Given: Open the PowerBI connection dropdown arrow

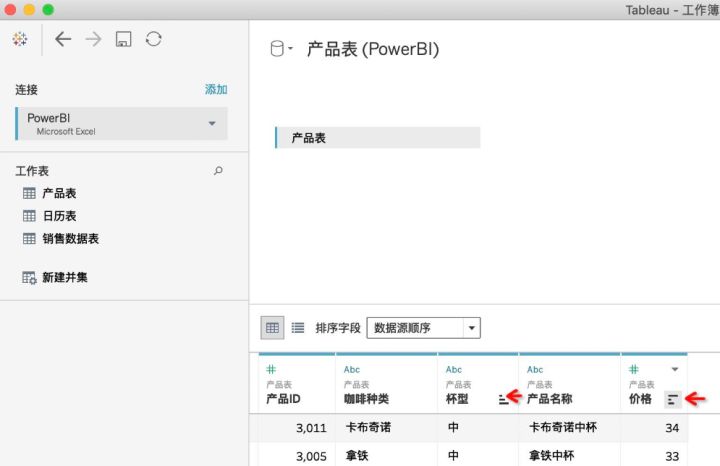Looking at the screenshot, I should coord(212,124).
